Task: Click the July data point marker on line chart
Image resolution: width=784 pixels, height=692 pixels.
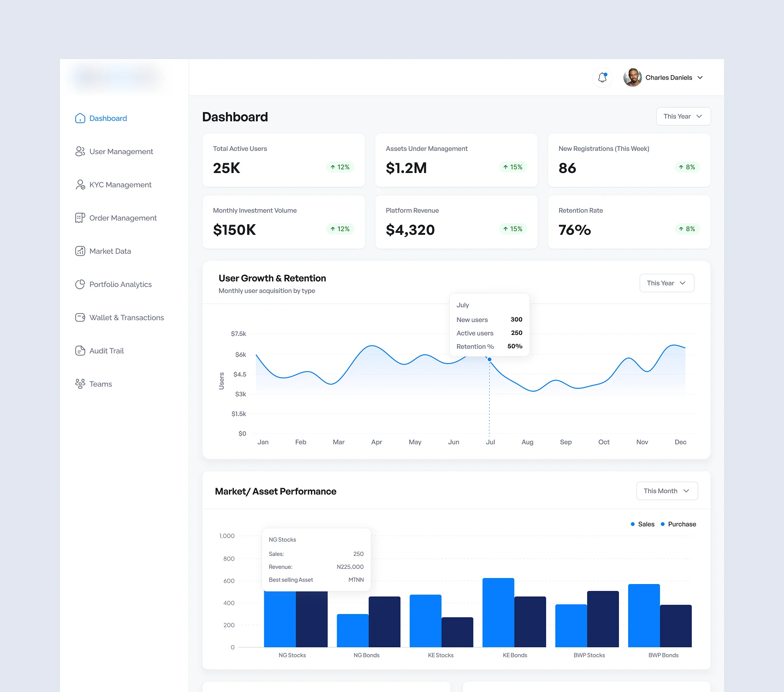Action: click(x=490, y=359)
